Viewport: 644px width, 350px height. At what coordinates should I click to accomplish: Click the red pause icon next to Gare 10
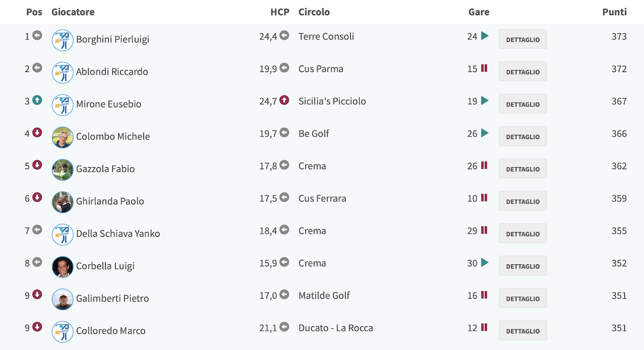(x=484, y=198)
